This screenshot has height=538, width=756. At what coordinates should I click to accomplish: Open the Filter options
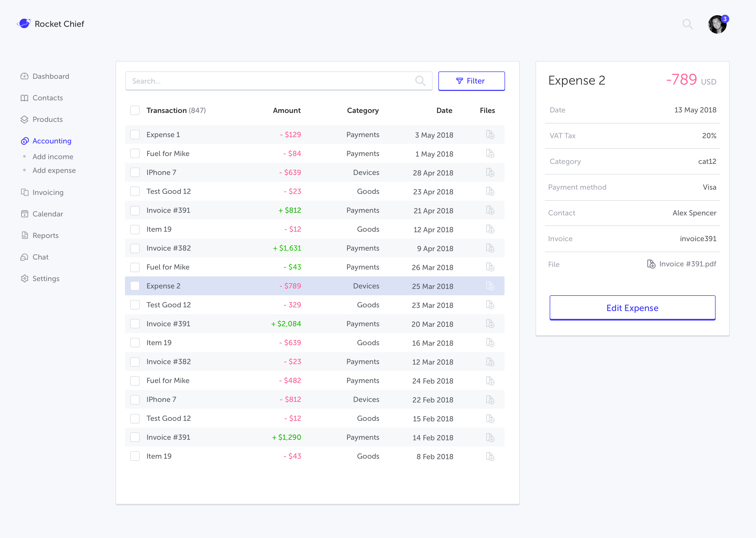coord(471,81)
